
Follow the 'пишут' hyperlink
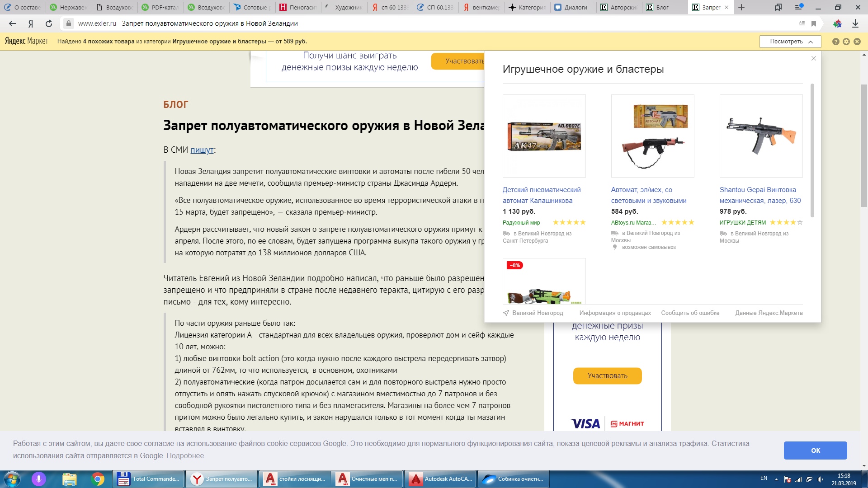tap(202, 150)
